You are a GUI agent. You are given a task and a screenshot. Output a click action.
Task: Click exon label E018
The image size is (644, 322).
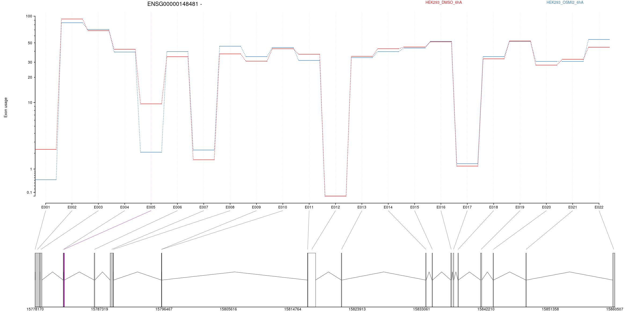click(493, 207)
